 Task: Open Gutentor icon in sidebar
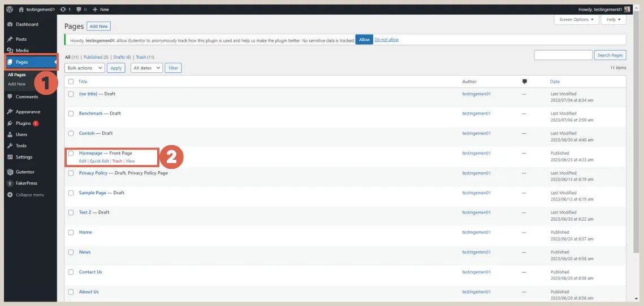10,172
